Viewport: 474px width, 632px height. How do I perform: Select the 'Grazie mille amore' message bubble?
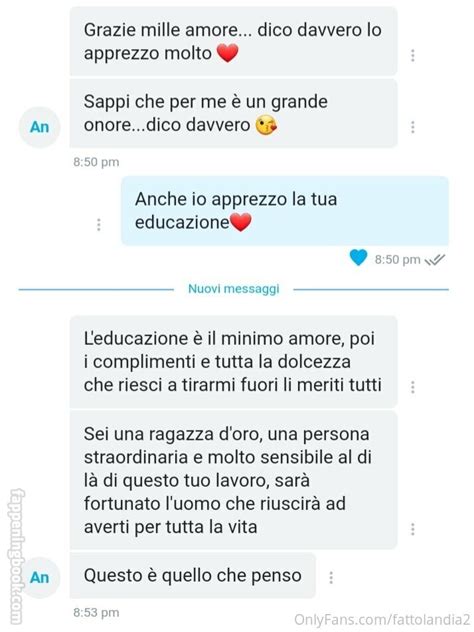(x=233, y=41)
